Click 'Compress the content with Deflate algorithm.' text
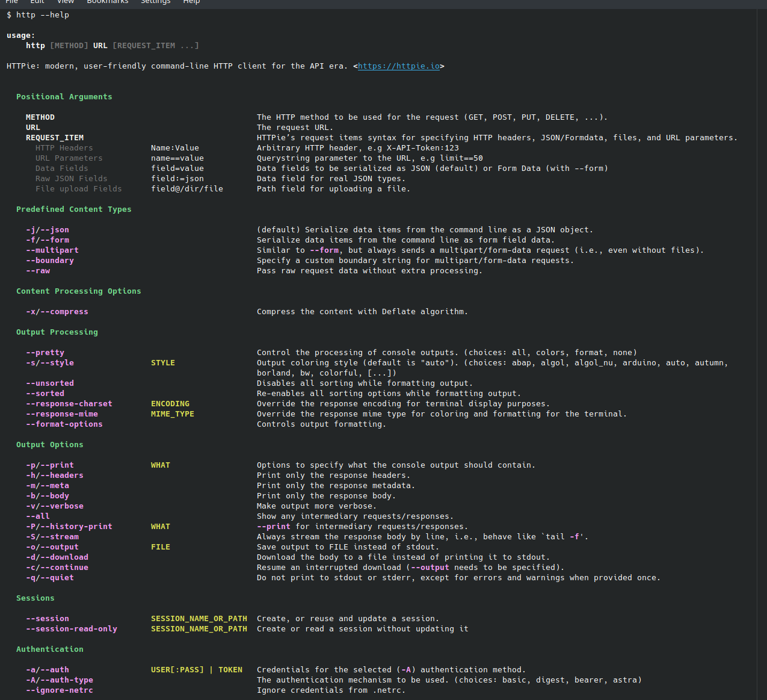The image size is (767, 700). pos(362,312)
